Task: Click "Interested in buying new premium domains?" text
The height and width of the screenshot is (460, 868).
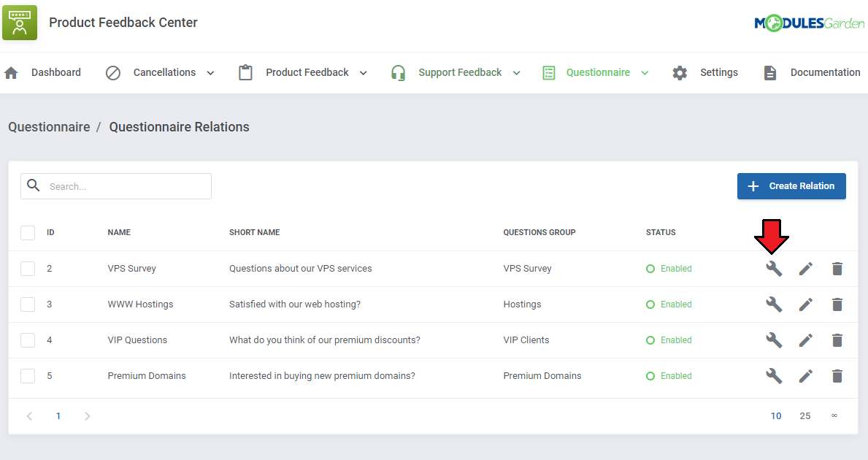Action: point(322,376)
